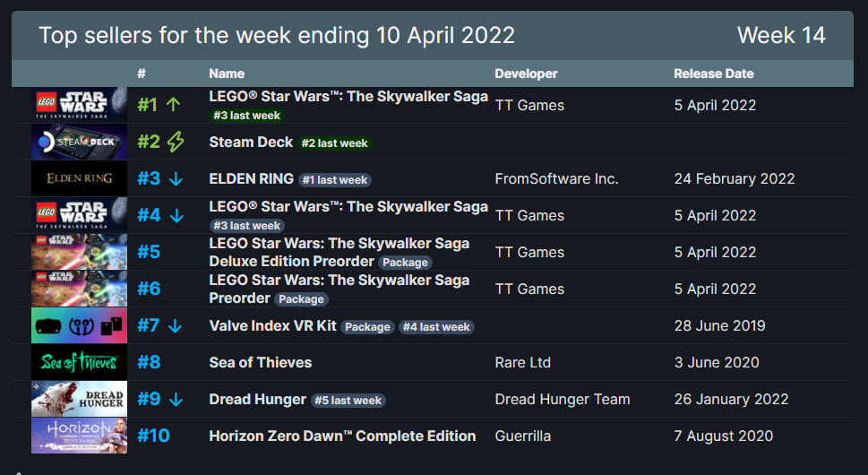
Task: Click the Package tag on Valve Index
Action: (367, 327)
